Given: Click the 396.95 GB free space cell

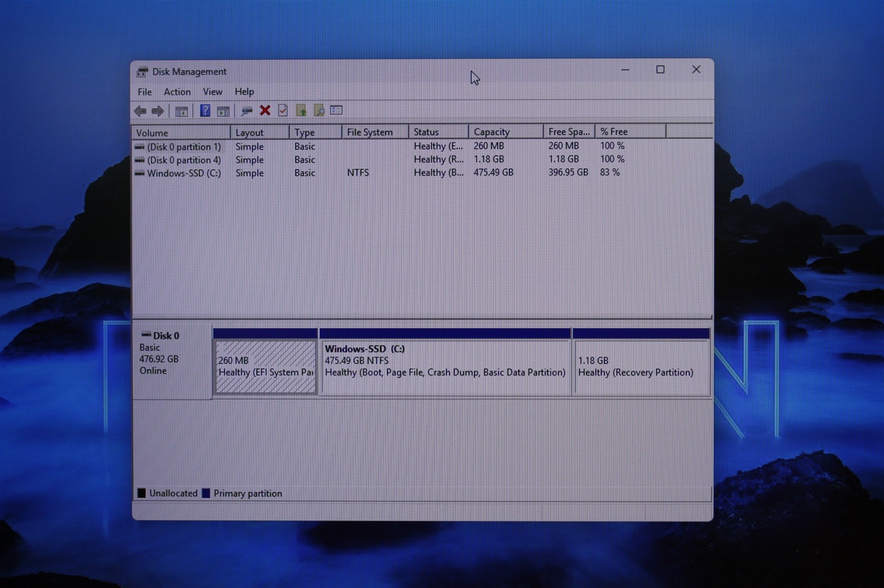Looking at the screenshot, I should click(568, 172).
